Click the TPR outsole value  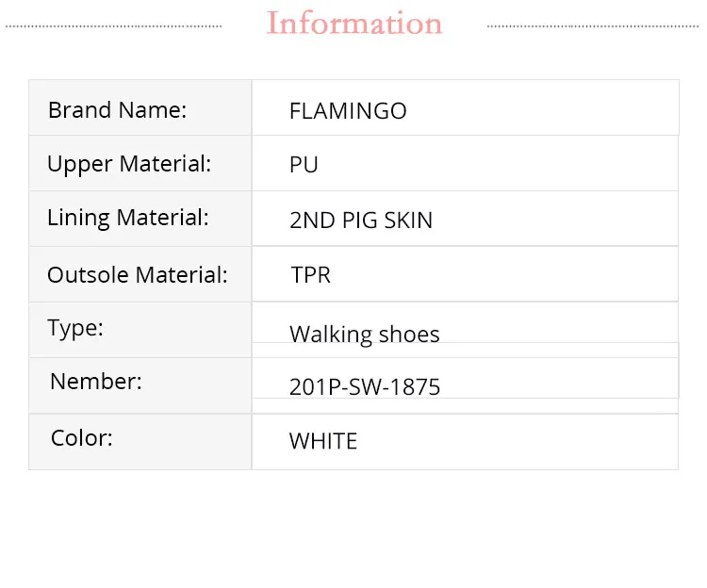311,275
